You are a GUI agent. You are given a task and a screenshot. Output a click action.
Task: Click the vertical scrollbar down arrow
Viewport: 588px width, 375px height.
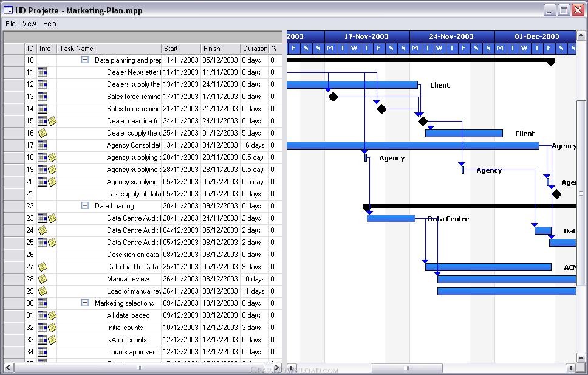[x=581, y=358]
